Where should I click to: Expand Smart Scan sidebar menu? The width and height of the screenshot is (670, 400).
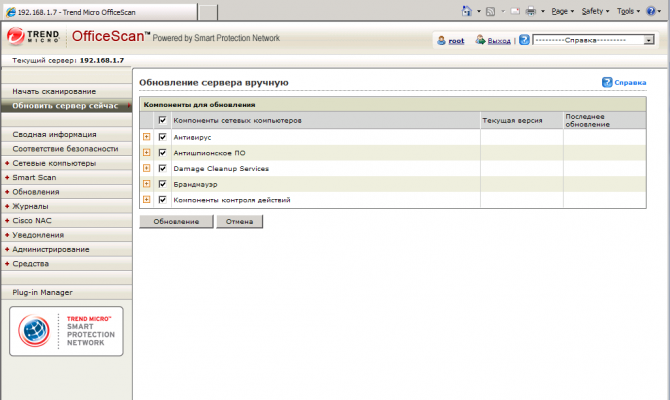click(x=66, y=177)
